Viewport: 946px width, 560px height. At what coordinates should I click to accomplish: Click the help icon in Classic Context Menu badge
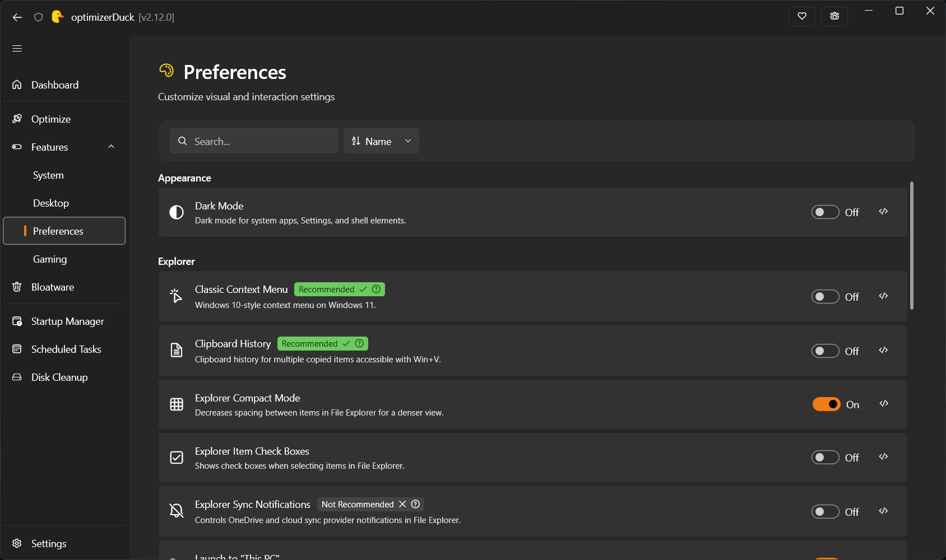377,289
